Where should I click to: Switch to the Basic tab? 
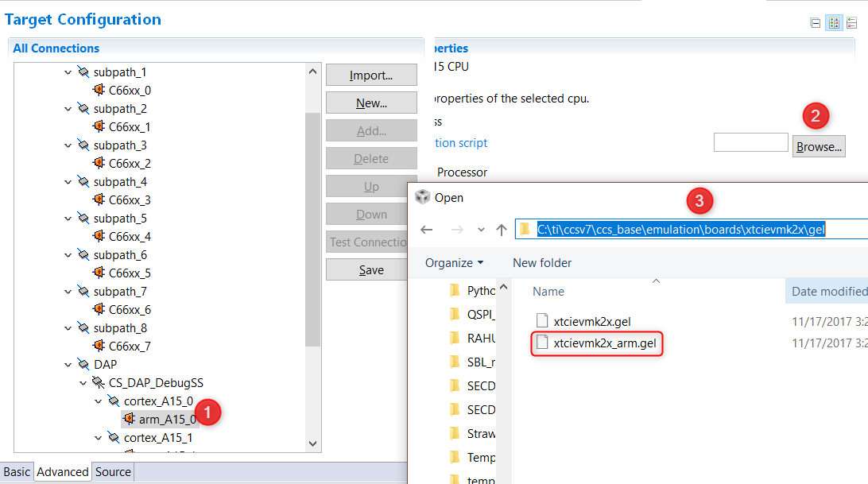click(17, 472)
